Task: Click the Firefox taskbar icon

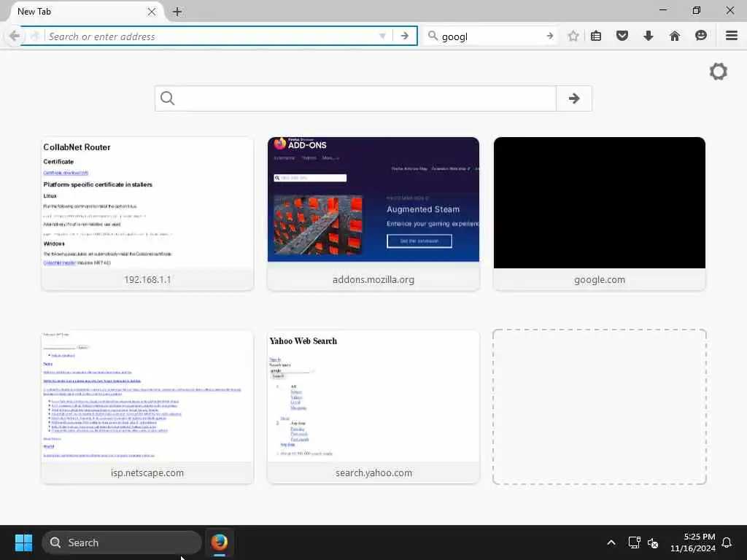Action: point(219,542)
